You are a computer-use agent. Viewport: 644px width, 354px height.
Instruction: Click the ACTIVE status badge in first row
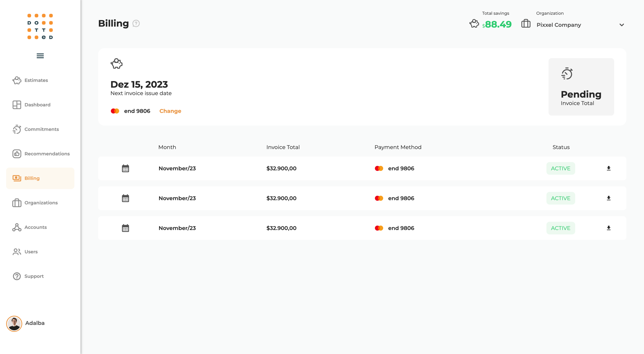[560, 168]
